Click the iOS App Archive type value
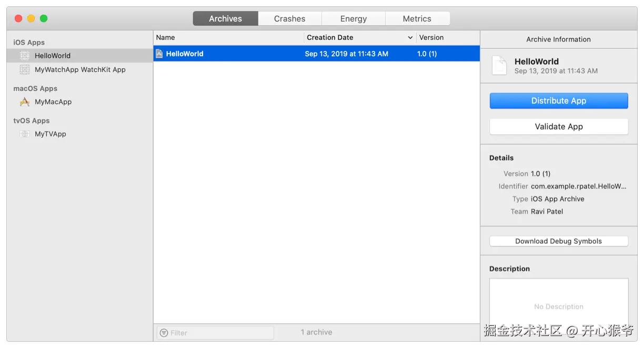 pyautogui.click(x=558, y=199)
